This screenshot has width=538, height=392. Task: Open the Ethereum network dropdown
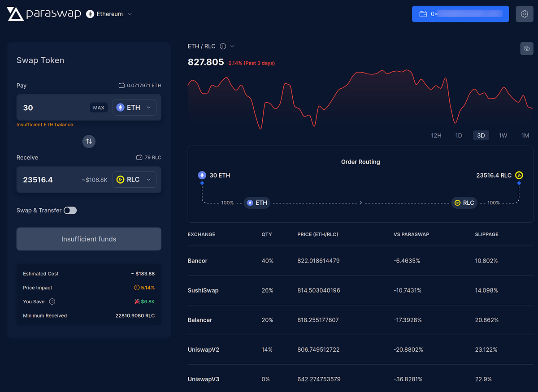pyautogui.click(x=109, y=14)
